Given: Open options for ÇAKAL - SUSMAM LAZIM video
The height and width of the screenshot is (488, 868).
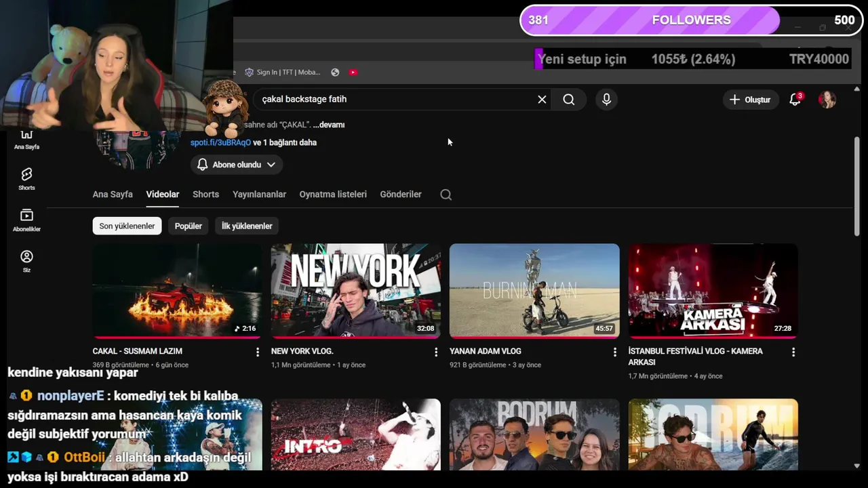Looking at the screenshot, I should [258, 352].
